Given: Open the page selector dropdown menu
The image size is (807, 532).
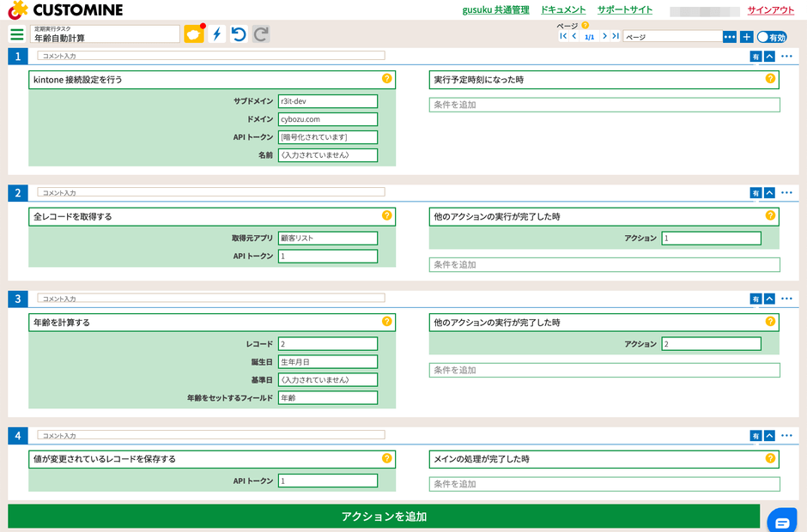Looking at the screenshot, I should coord(729,36).
